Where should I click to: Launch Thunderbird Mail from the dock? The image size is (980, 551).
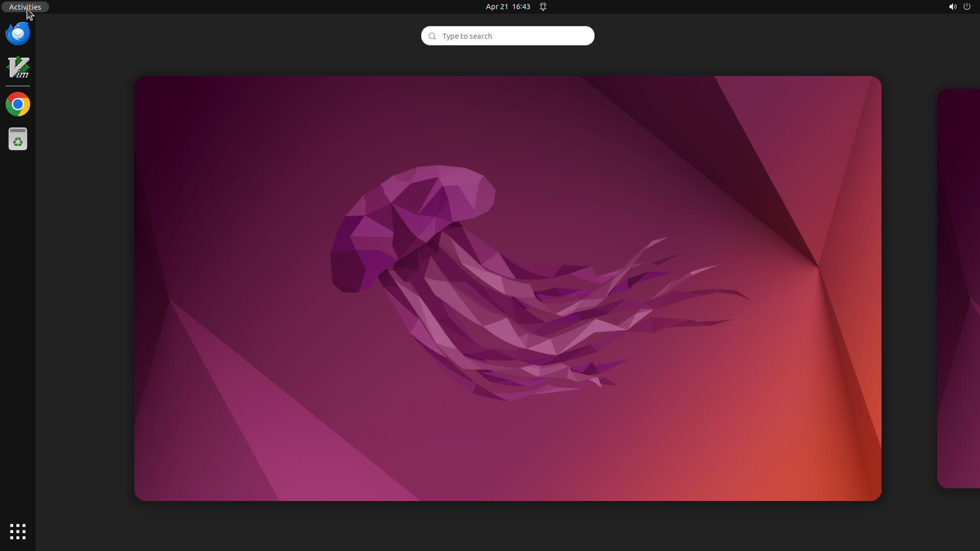pos(18,34)
